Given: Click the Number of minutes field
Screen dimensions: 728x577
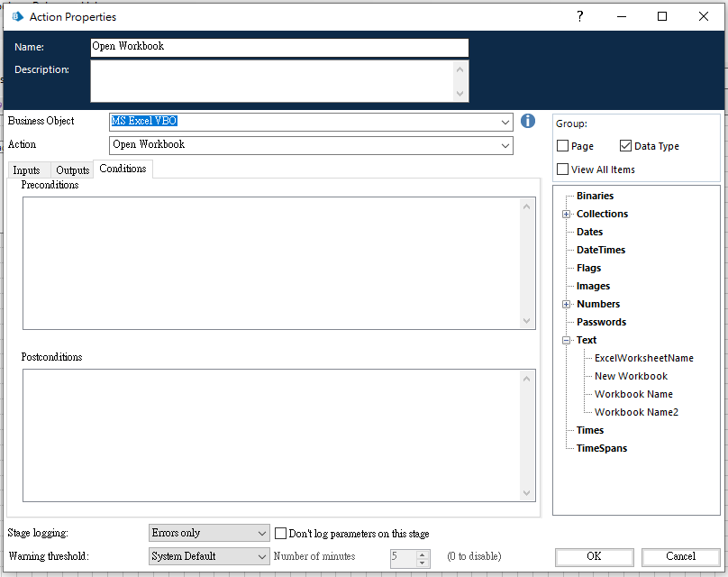Looking at the screenshot, I should pyautogui.click(x=404, y=558).
